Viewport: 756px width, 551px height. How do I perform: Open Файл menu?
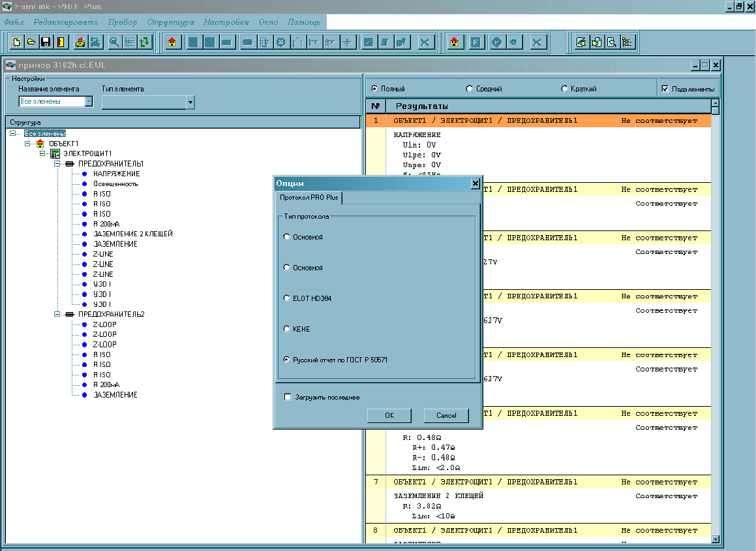(x=14, y=22)
